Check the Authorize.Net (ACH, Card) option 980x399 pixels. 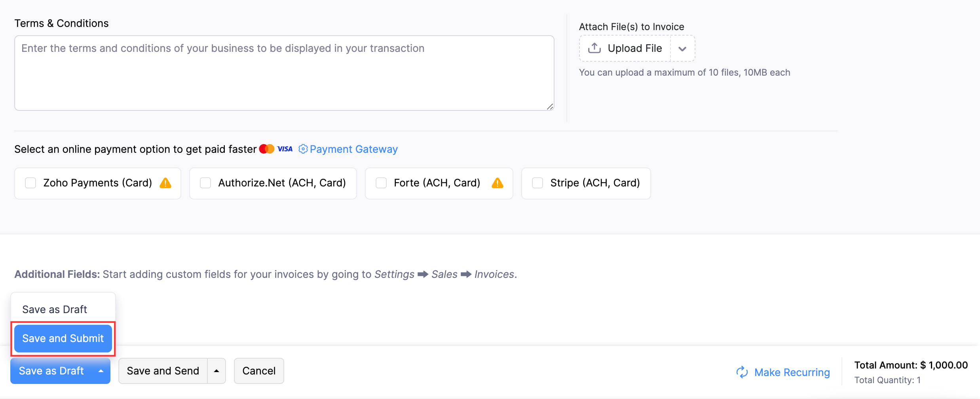[x=205, y=183]
